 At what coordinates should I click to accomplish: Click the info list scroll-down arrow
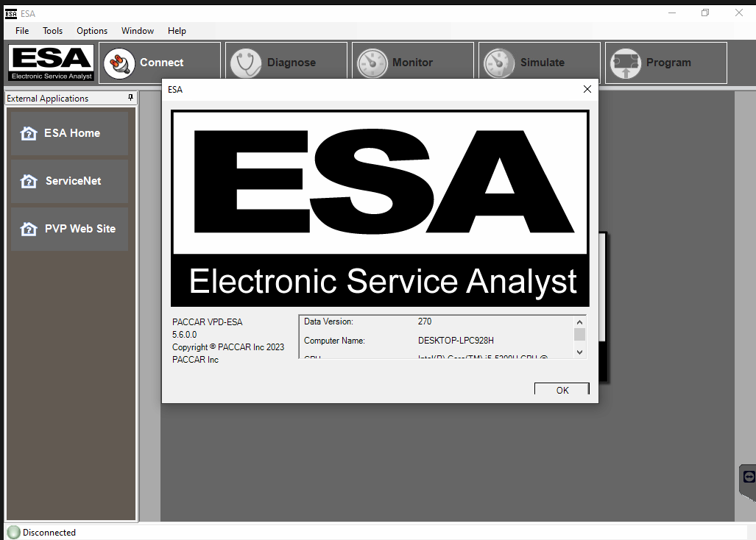coord(580,352)
